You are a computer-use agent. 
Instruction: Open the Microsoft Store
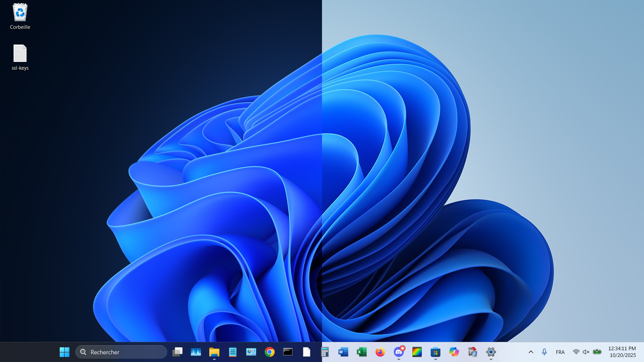(435, 352)
